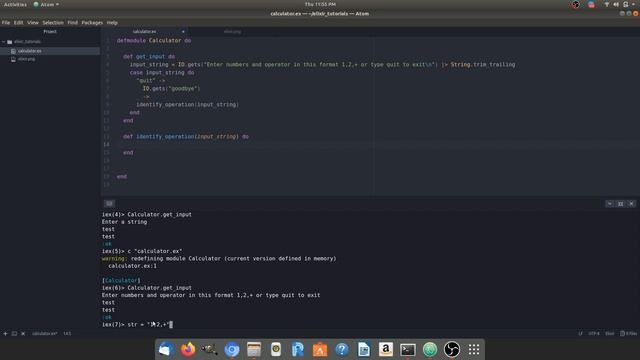Change the Elixir grammar selector
640x360 pixels.
(609, 333)
